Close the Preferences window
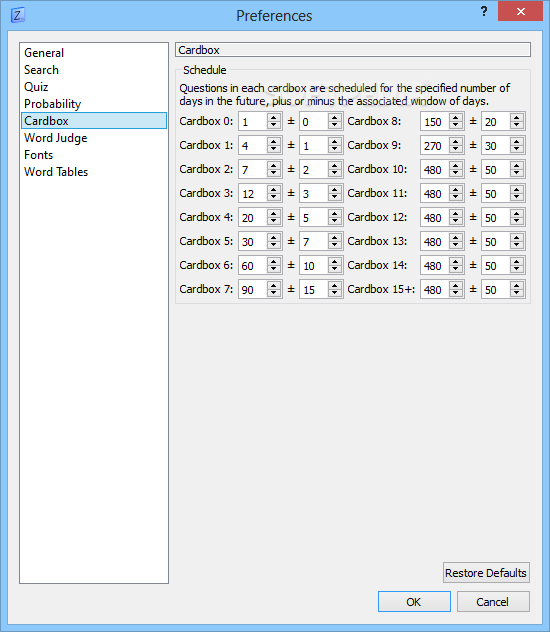This screenshot has width=550, height=632. point(521,11)
